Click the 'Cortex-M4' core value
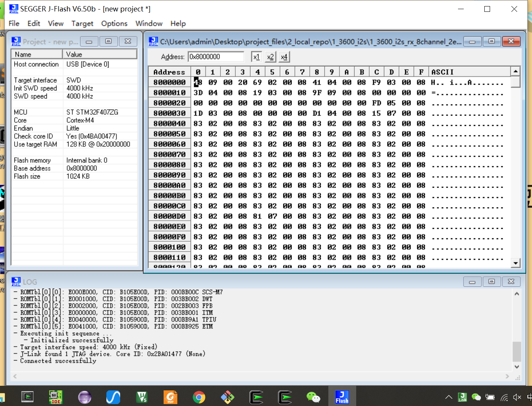532x406 pixels. [80, 120]
